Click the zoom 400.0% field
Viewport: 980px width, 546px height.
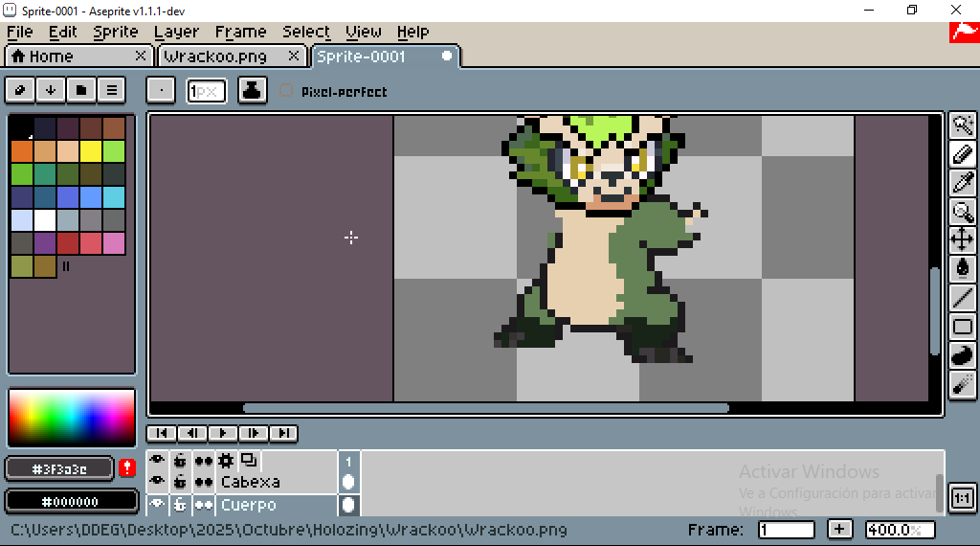[900, 529]
